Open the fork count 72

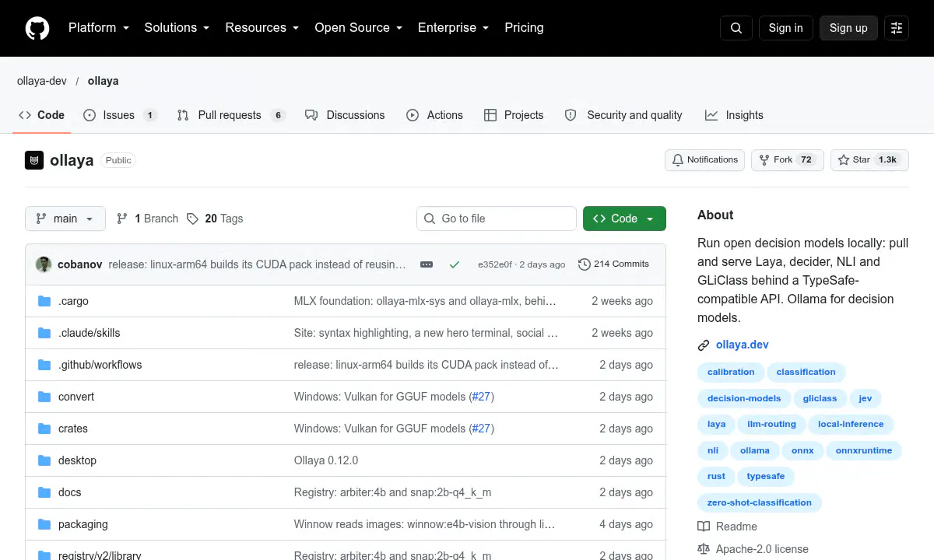(x=806, y=160)
